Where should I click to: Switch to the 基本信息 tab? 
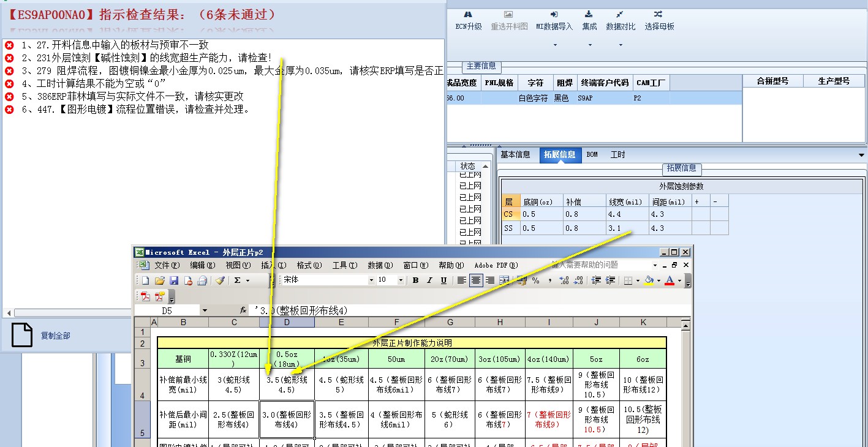[x=516, y=155]
